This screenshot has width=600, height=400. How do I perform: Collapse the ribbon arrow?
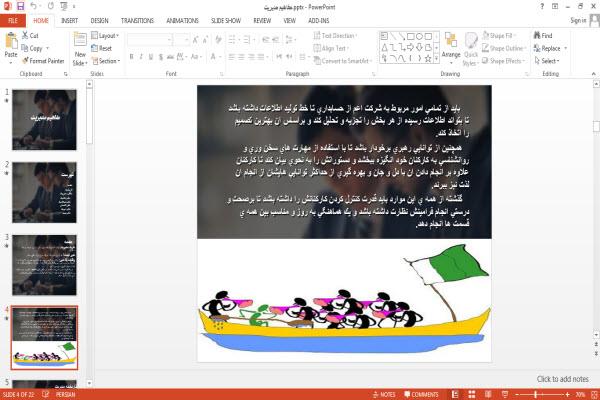click(x=593, y=73)
